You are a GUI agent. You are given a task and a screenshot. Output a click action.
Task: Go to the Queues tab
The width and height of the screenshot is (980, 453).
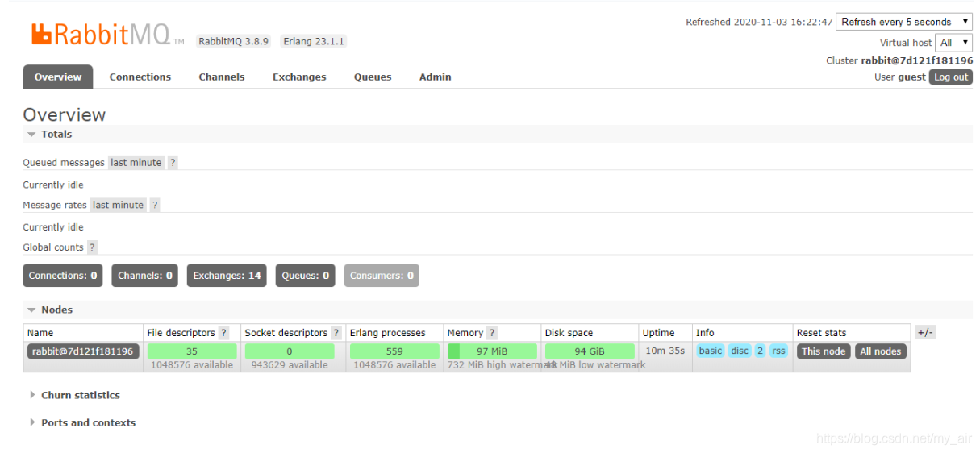coord(373,77)
